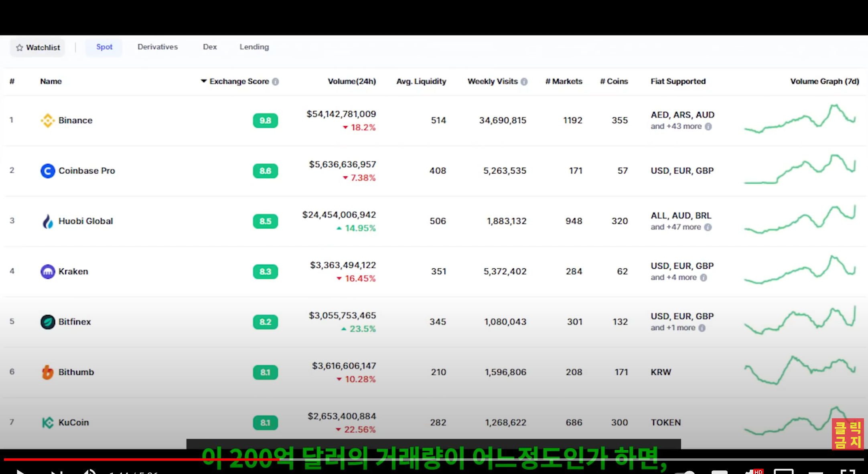Click Binance 7d volume graph
The height and width of the screenshot is (474, 868).
point(800,119)
